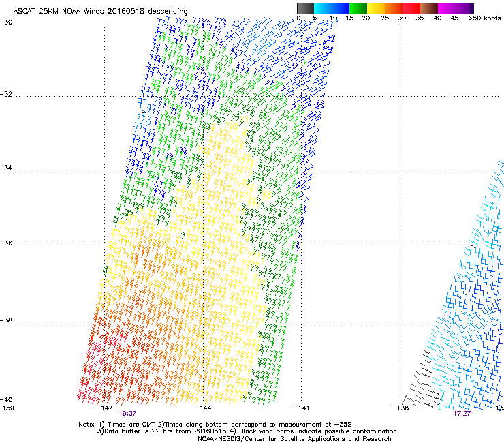The image size is (504, 443).
Task: Click the purple 17:27 swath time
Action: click(x=462, y=414)
